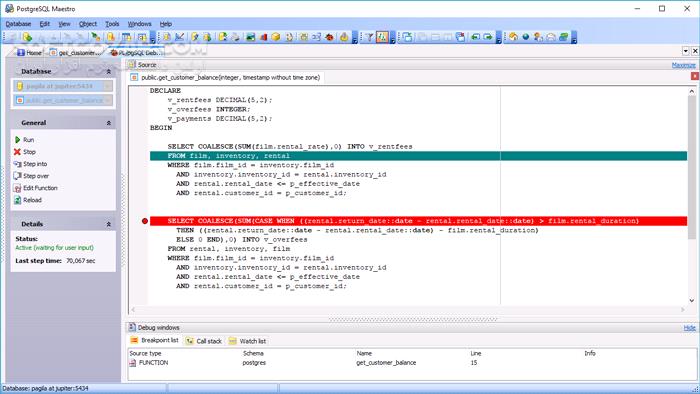Click the red X Stop icon

click(x=17, y=152)
